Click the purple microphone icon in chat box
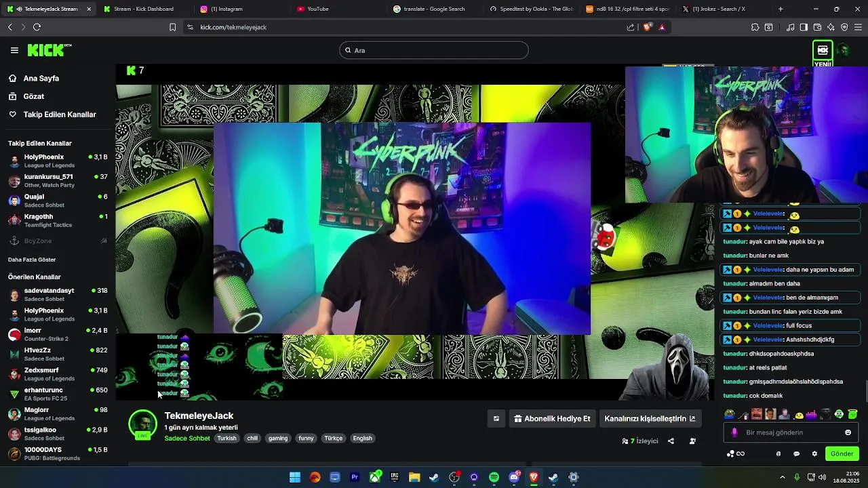 pyautogui.click(x=734, y=432)
